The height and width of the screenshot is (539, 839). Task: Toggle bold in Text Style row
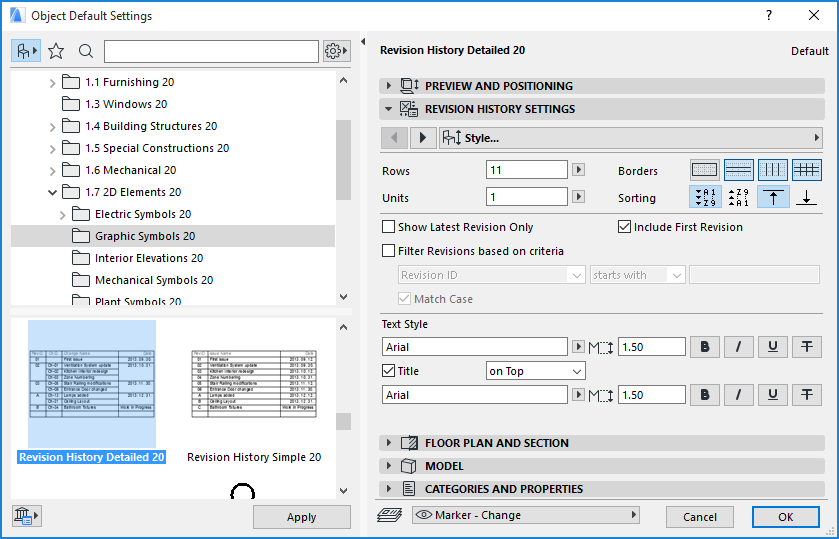point(705,347)
